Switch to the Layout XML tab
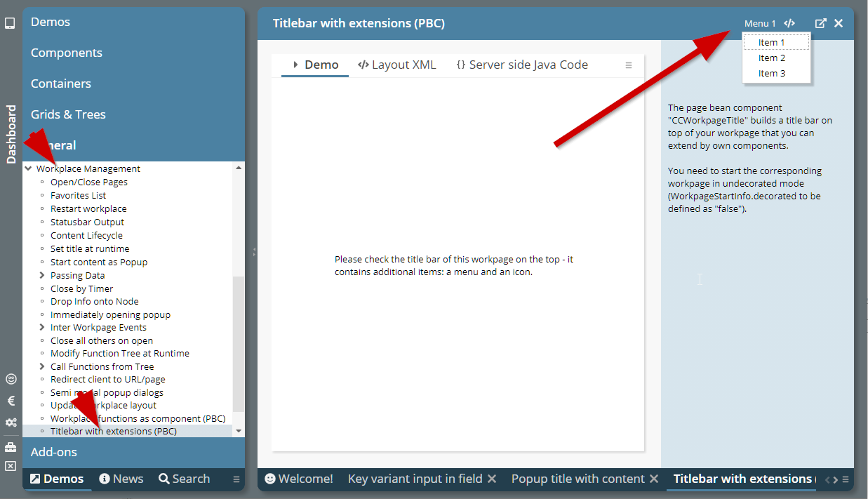The width and height of the screenshot is (868, 499). click(x=397, y=65)
